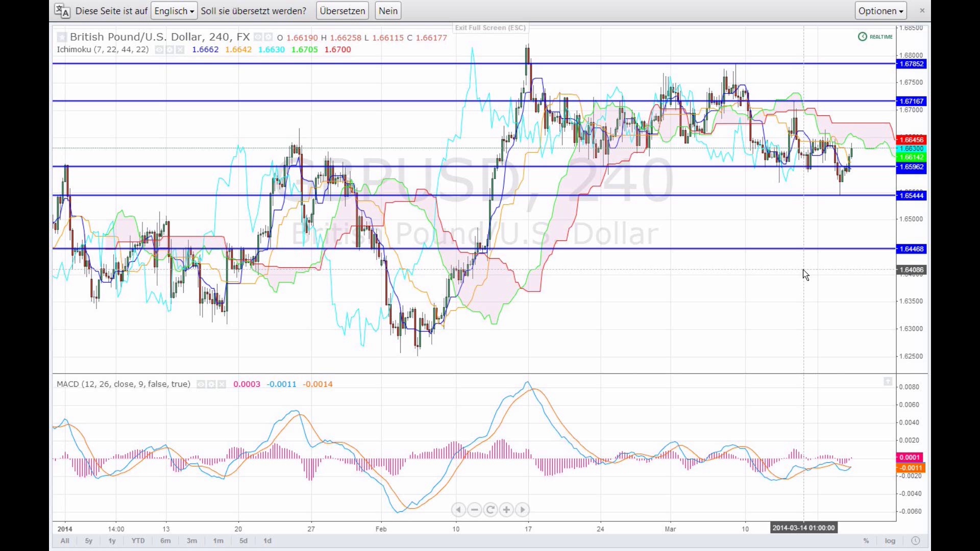The width and height of the screenshot is (980, 551).
Task: Hide the MACD indicator via eye icon
Action: pyautogui.click(x=201, y=384)
